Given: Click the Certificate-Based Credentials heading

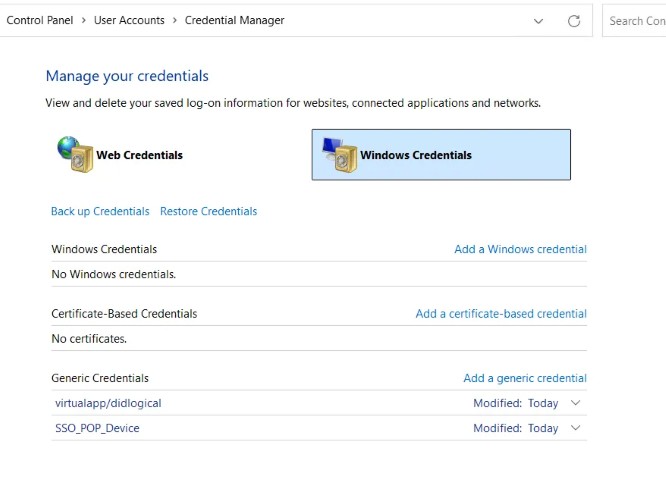Looking at the screenshot, I should point(124,313).
